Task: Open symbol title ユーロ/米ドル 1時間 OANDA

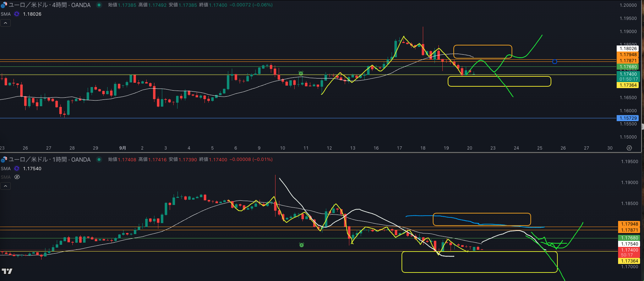Action: (x=50, y=160)
